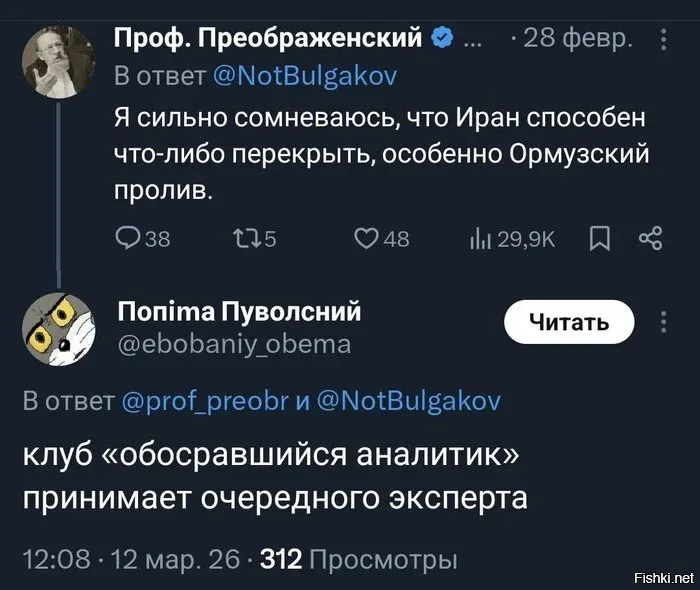Like the tweet via the heart icon
The height and width of the screenshot is (590, 700).
click(368, 238)
